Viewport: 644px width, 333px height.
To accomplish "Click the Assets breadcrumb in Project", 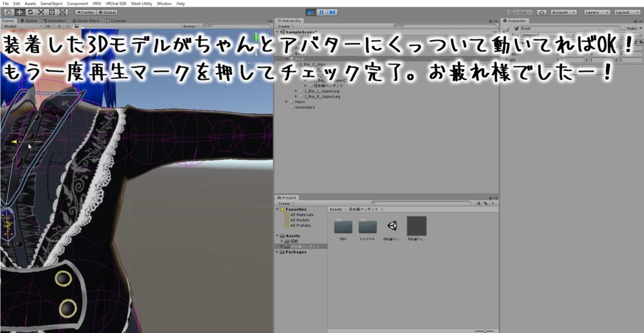I will point(336,209).
